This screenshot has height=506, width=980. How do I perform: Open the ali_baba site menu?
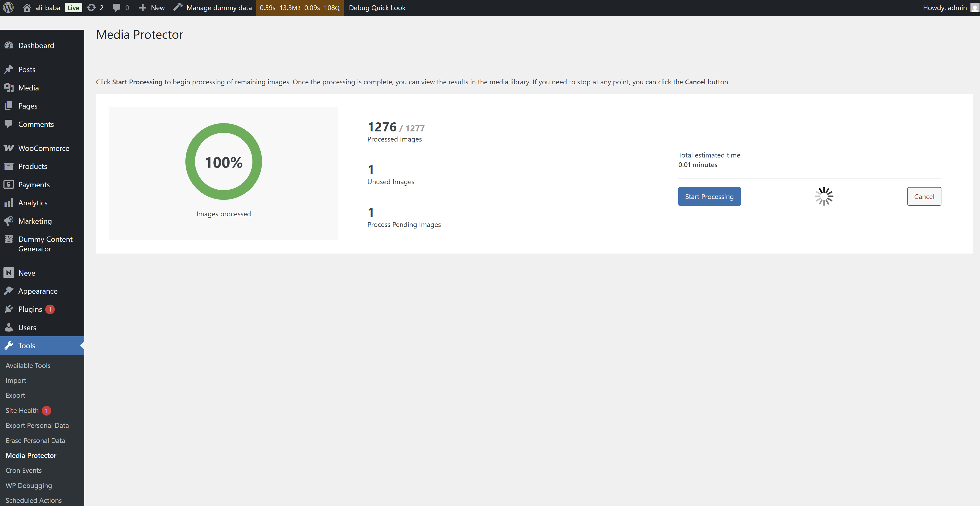(47, 8)
